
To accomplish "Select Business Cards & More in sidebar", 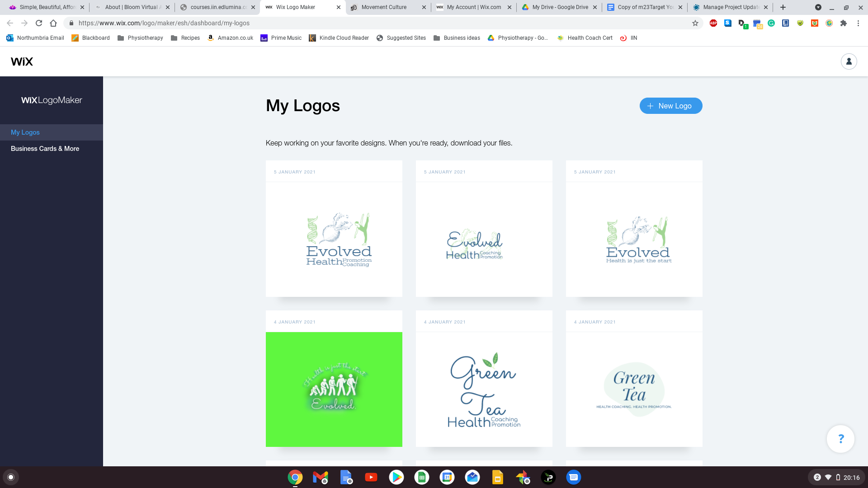I will click(x=45, y=149).
